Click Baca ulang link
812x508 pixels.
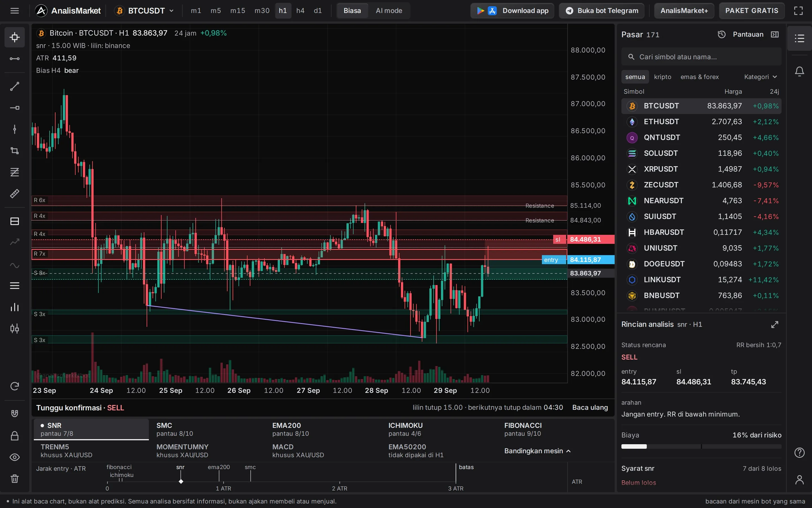tap(590, 408)
